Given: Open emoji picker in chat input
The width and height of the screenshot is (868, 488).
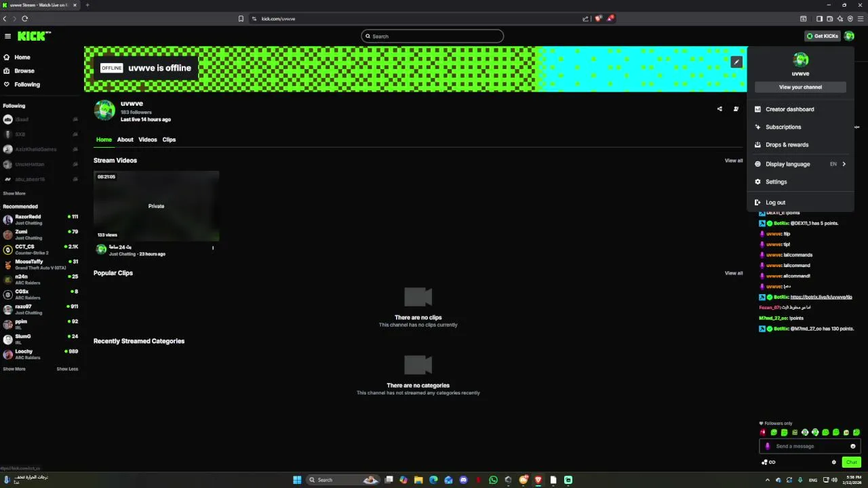Looking at the screenshot, I should click(x=853, y=446).
